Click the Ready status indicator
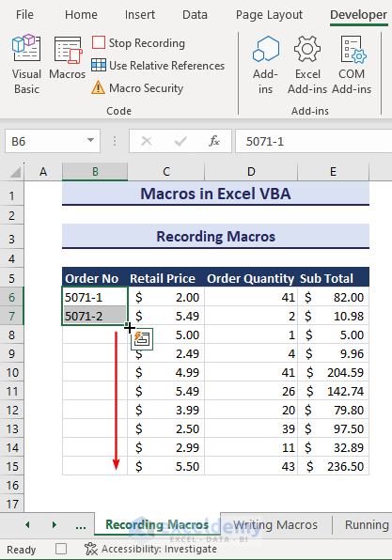The width and height of the screenshot is (392, 560). [x=22, y=550]
